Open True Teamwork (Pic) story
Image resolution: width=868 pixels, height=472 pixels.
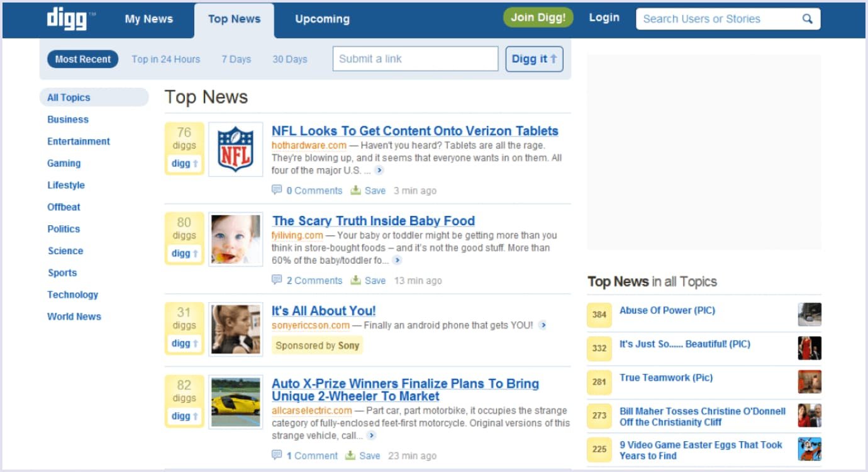(x=666, y=378)
